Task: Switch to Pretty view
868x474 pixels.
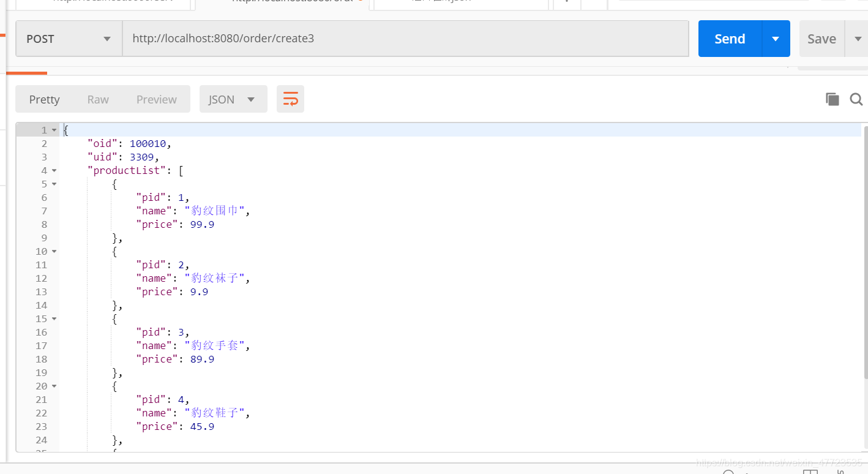Action: pyautogui.click(x=45, y=99)
